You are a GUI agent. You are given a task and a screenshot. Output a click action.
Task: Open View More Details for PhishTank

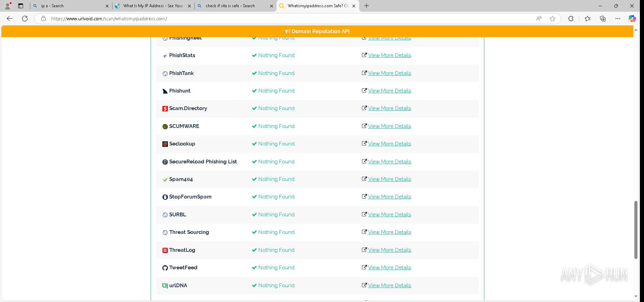point(389,73)
